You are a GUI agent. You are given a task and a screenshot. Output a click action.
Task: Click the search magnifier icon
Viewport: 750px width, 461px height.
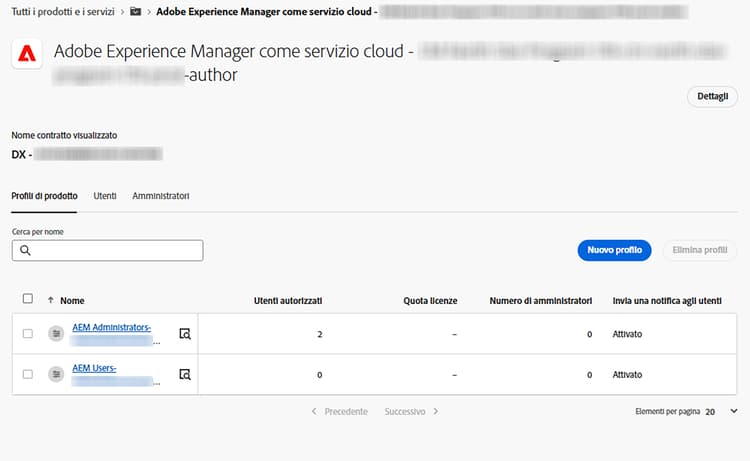[x=25, y=250]
